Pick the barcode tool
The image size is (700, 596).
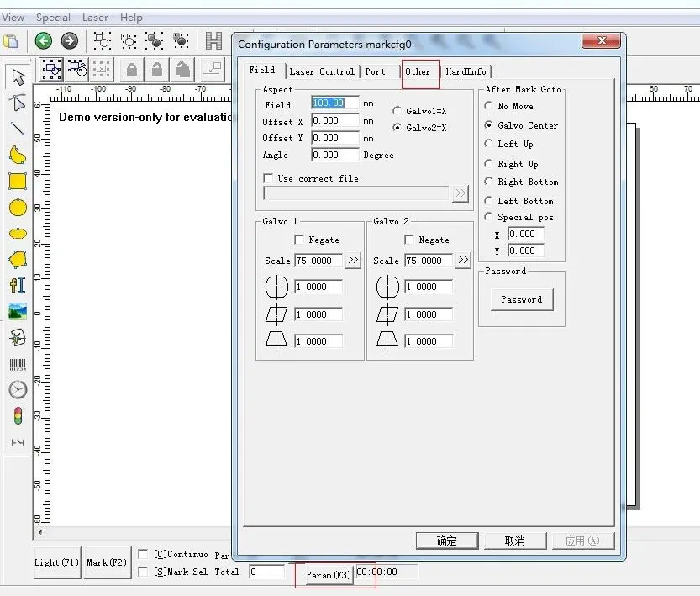click(x=18, y=364)
